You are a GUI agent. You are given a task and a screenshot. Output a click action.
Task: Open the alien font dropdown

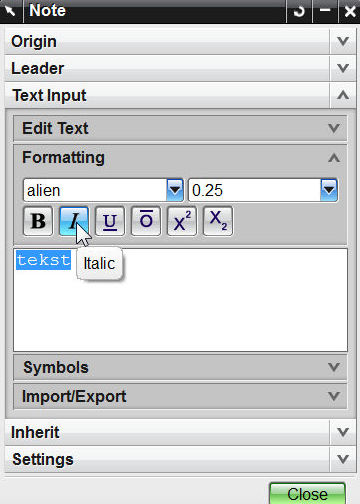coord(175,190)
